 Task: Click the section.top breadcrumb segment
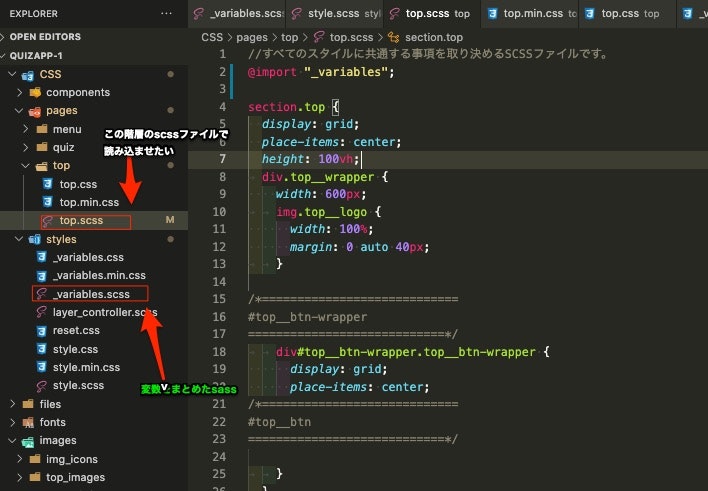tap(434, 37)
